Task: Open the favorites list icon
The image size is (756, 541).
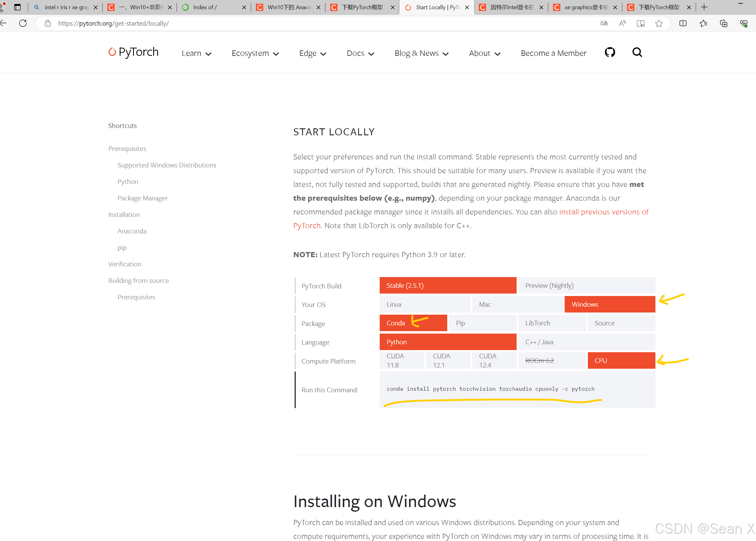Action: [x=703, y=23]
